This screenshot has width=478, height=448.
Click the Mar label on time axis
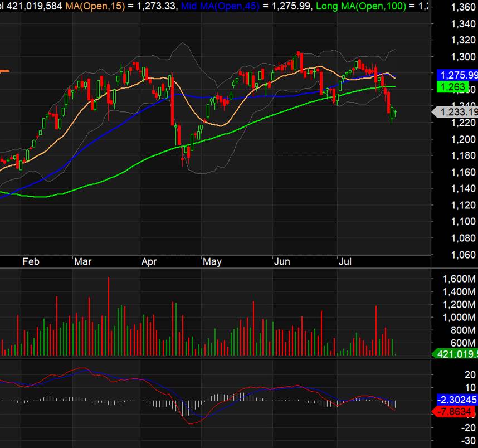coord(82,262)
